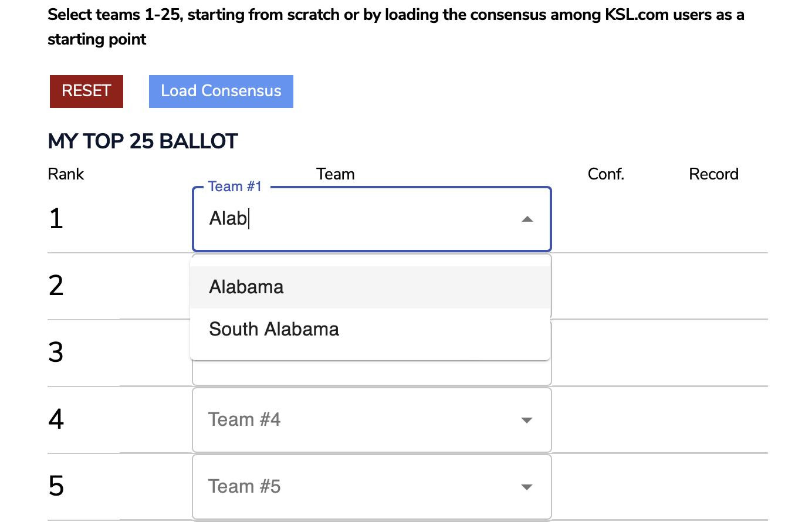Choose South Alabama from the suggestions

pyautogui.click(x=274, y=330)
